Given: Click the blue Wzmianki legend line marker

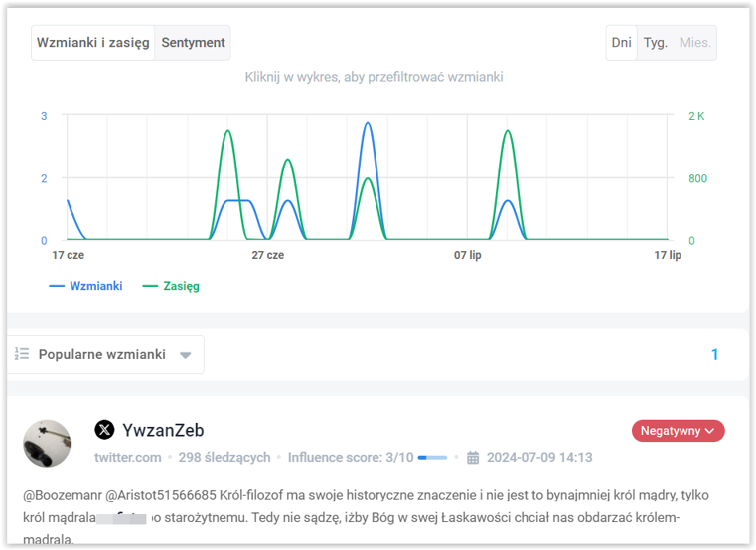Looking at the screenshot, I should click(x=57, y=286).
